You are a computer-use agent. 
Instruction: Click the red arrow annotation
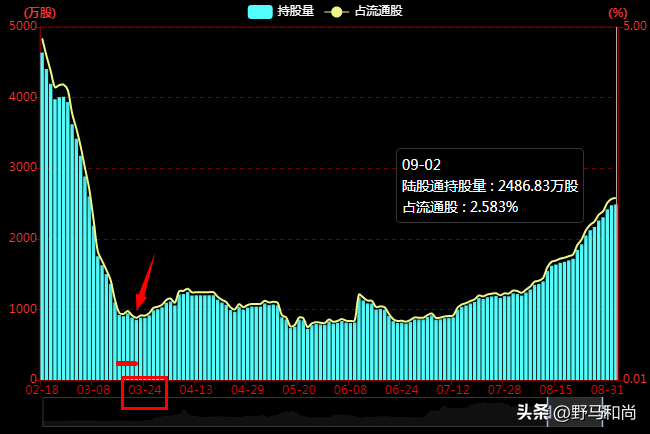[145, 282]
